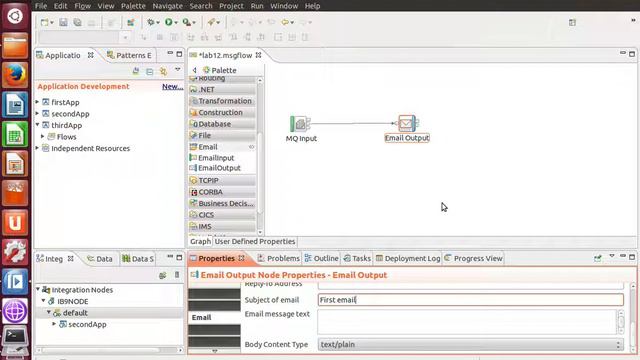Click the green Run toolbar icon
The width and height of the screenshot is (640, 360).
pos(168,22)
